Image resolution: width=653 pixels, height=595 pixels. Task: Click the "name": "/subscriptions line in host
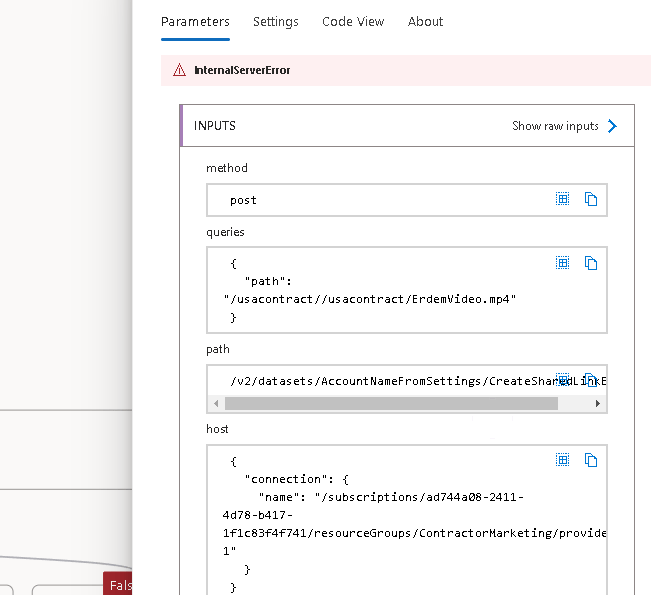pos(391,497)
